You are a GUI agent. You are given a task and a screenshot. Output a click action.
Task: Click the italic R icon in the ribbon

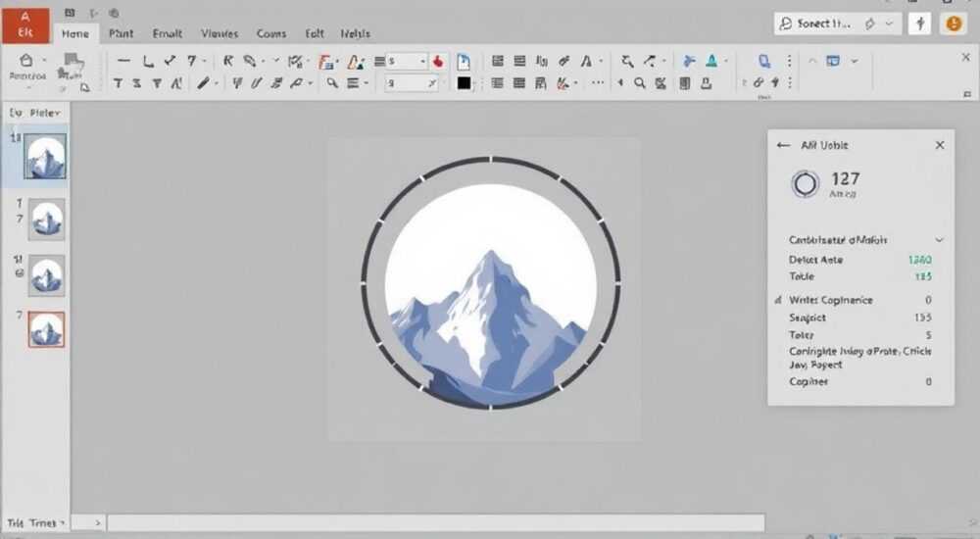coord(228,61)
